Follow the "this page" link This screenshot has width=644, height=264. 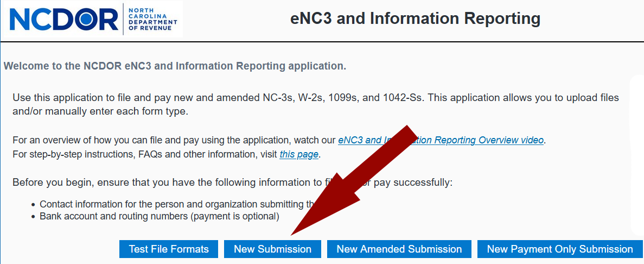[299, 154]
